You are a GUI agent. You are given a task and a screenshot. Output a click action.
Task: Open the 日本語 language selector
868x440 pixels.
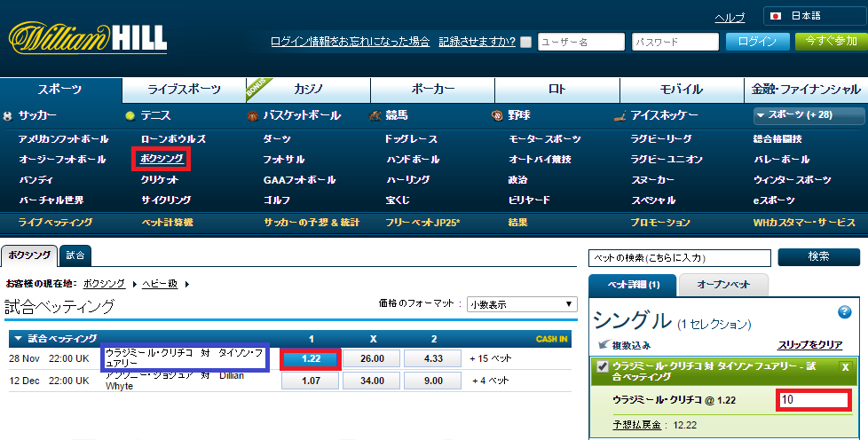(815, 16)
